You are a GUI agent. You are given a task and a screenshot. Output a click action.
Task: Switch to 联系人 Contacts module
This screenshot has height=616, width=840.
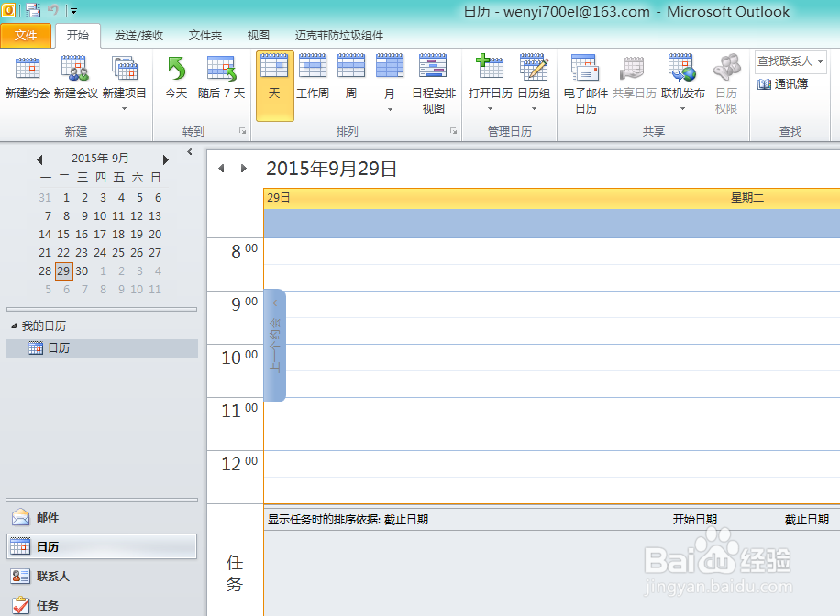[x=102, y=576]
